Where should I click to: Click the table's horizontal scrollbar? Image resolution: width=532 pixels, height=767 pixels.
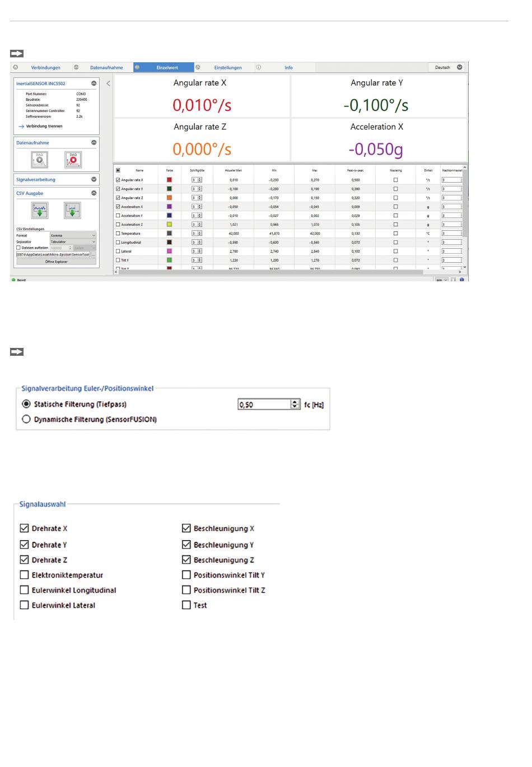tap(272, 272)
